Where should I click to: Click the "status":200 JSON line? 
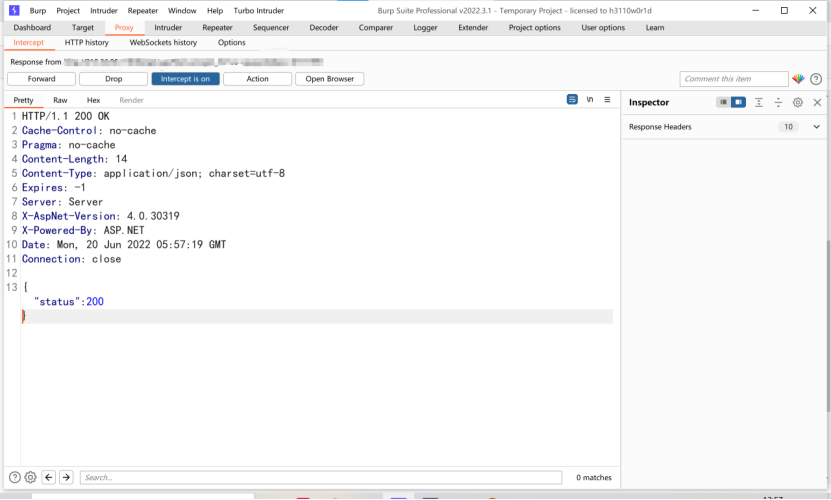tap(69, 302)
